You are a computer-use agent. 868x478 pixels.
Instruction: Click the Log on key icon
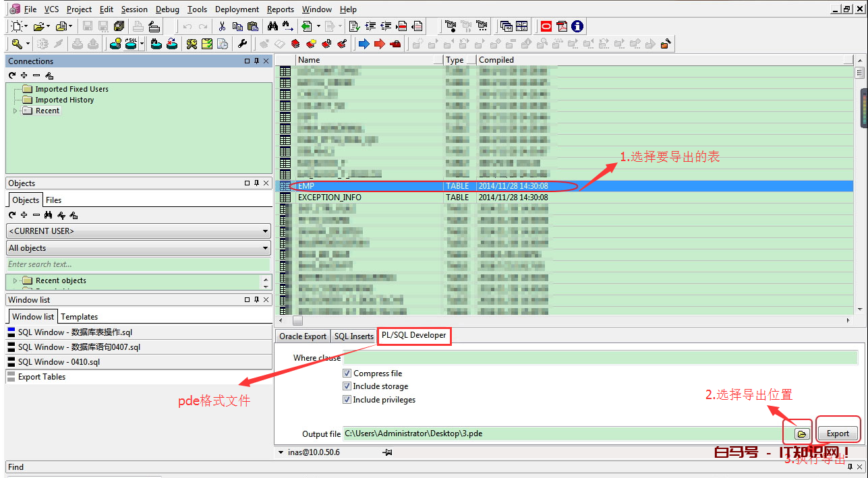[x=17, y=44]
